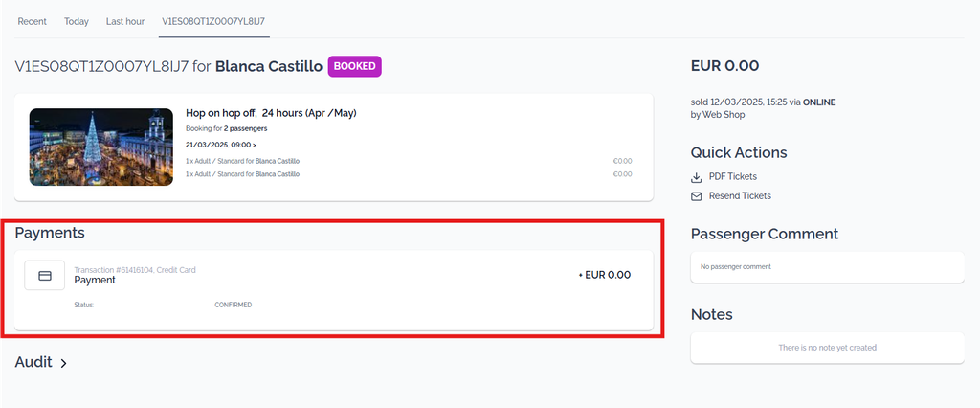Click the Hop on hop off product title
The image size is (980, 408).
pos(271,113)
